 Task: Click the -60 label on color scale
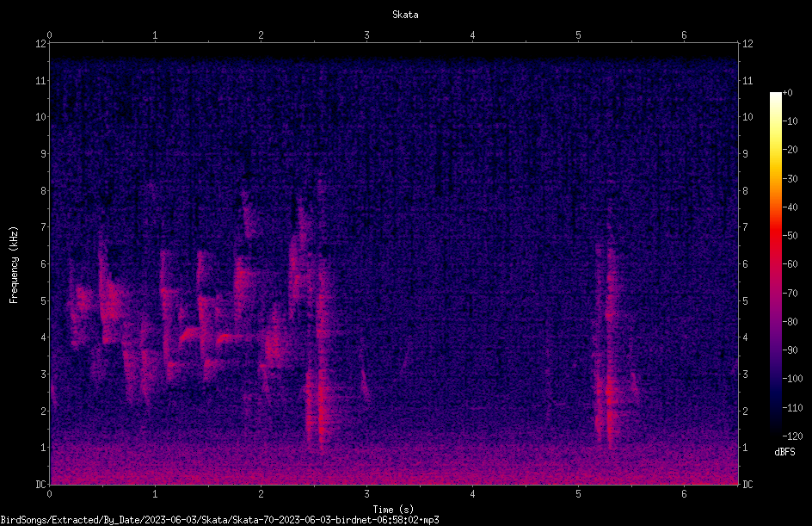tap(790, 263)
